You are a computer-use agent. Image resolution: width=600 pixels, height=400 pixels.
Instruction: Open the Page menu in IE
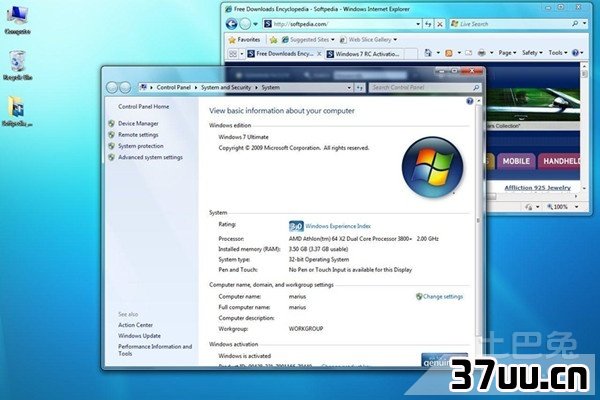coord(507,53)
